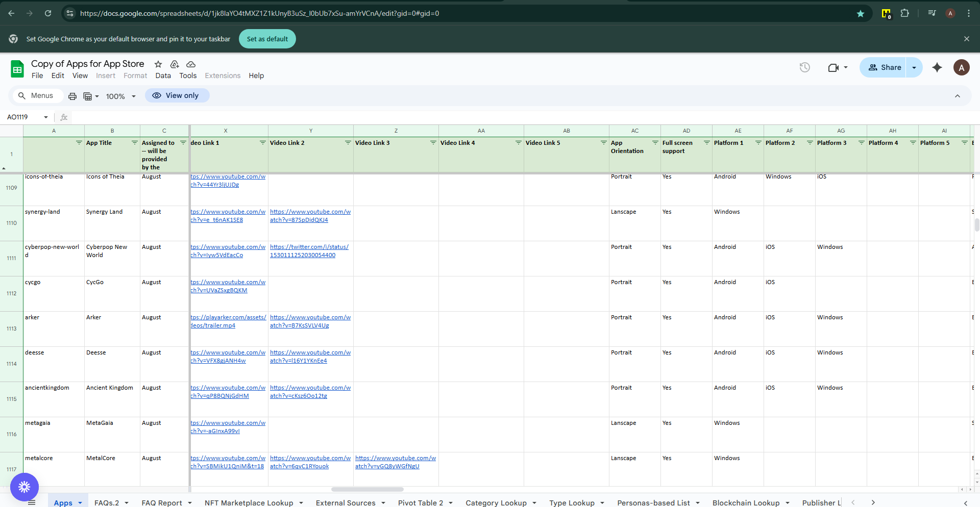The width and height of the screenshot is (980, 507).
Task: Switch to the FAQ Report tab
Action: coord(161,502)
